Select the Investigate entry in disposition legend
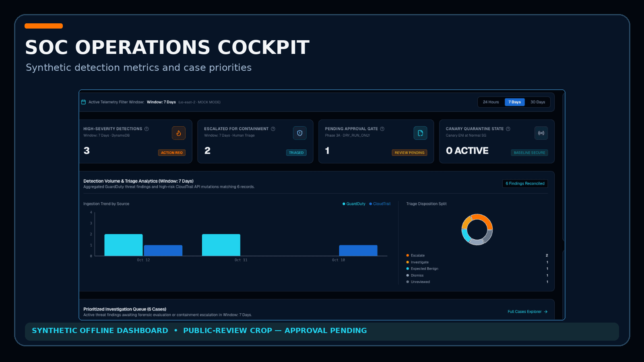The height and width of the screenshot is (362, 644). coord(477,262)
